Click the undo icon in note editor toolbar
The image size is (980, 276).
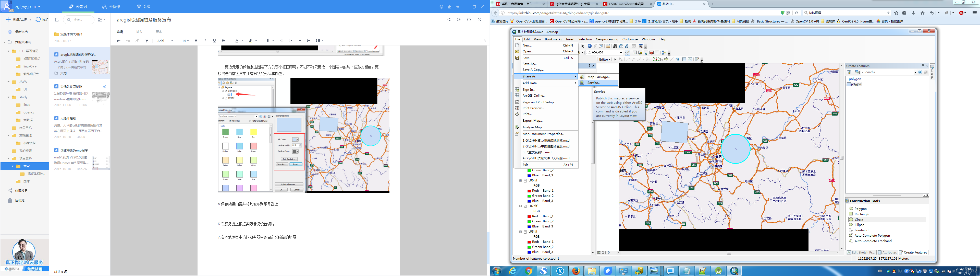pyautogui.click(x=119, y=41)
